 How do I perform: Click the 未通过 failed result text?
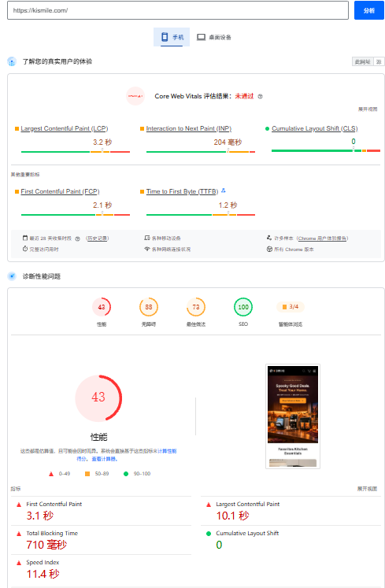coord(244,96)
